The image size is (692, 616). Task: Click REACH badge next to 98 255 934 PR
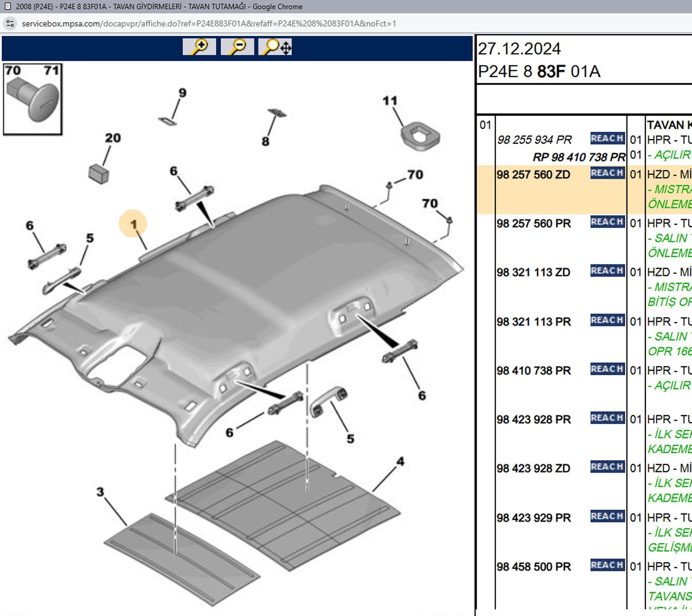(607, 138)
